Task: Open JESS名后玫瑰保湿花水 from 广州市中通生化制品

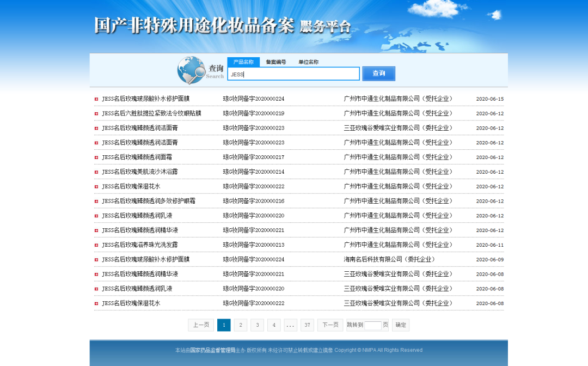Action: [x=131, y=186]
